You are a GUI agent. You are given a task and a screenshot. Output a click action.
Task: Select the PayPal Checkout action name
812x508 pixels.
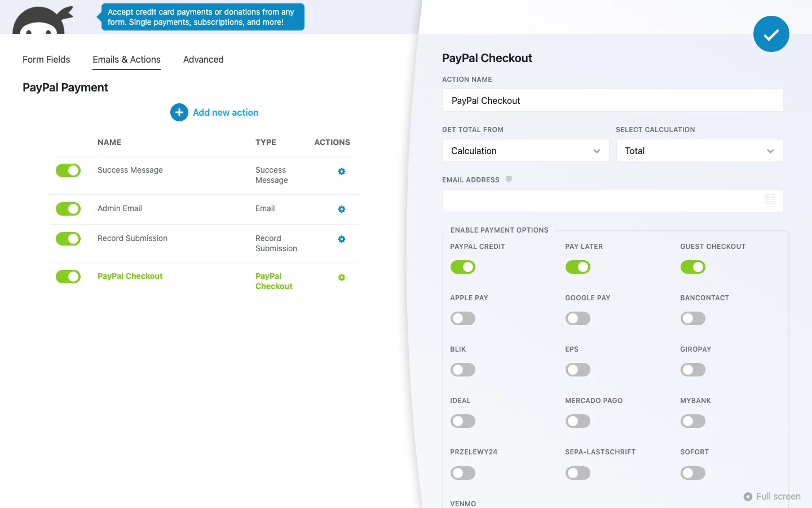(130, 276)
